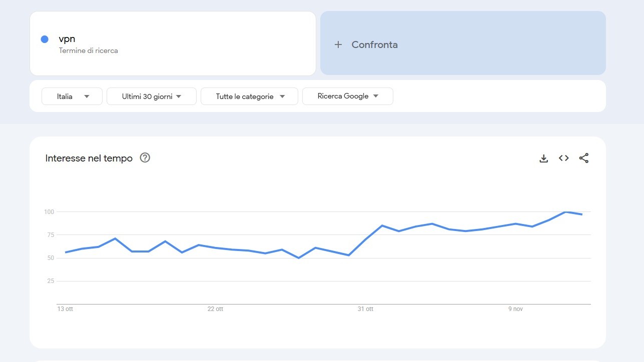Click the Termine di ricerca label
644x362 pixels.
point(89,50)
